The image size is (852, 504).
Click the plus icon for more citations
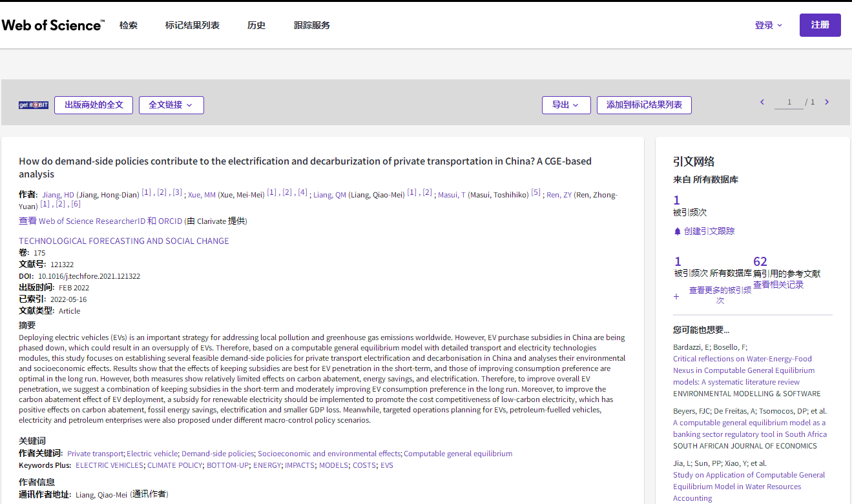point(676,296)
